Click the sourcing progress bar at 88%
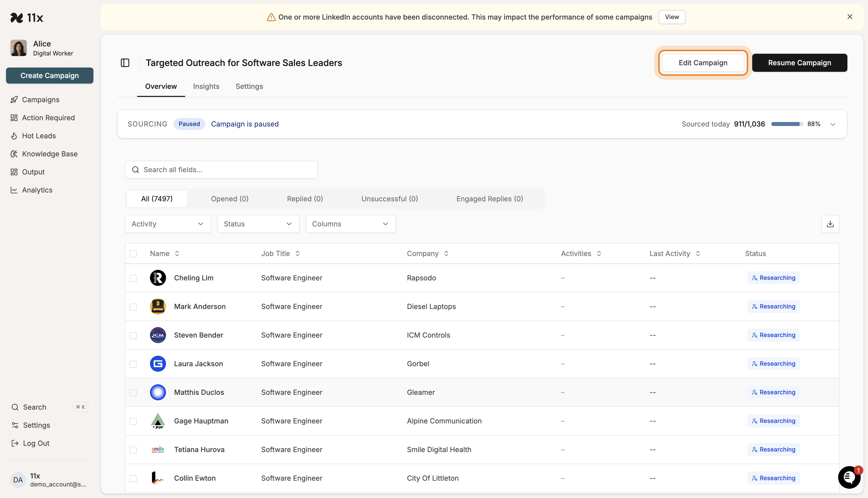The image size is (868, 498). [786, 124]
